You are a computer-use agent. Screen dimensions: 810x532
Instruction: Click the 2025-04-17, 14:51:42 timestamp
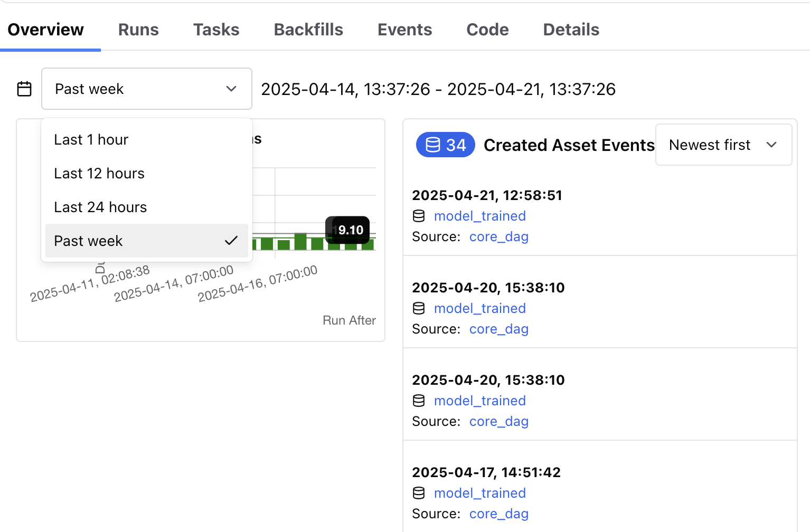pos(486,472)
